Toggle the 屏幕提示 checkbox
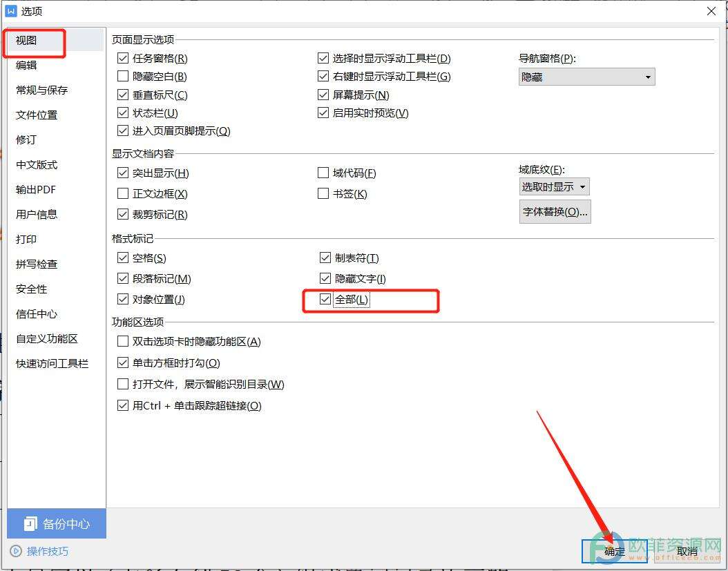The image size is (728, 571). pos(323,95)
